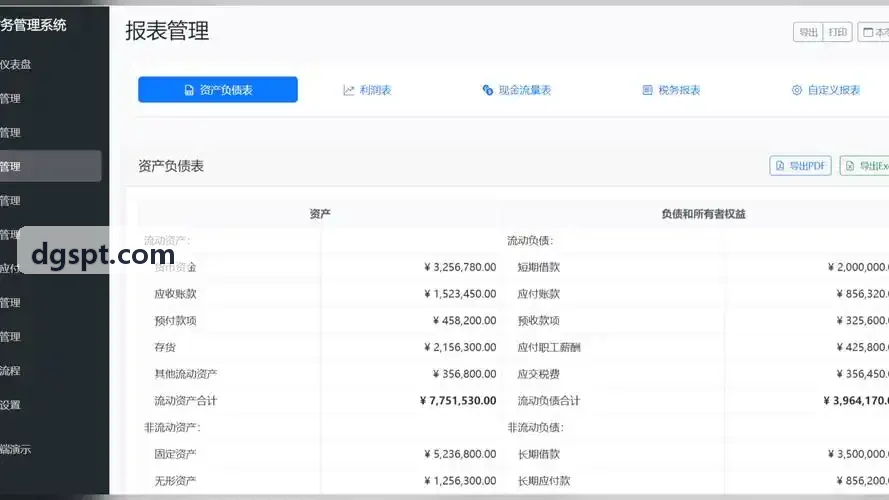Select the 存货 row label
Image resolution: width=889 pixels, height=500 pixels.
pyautogui.click(x=165, y=347)
